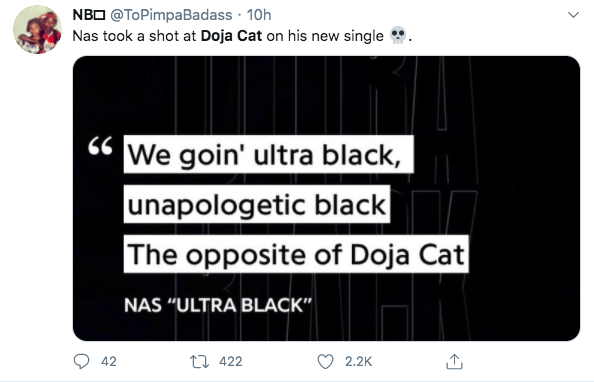Click the NAS "ULTRA BLACK" caption

[x=218, y=305]
